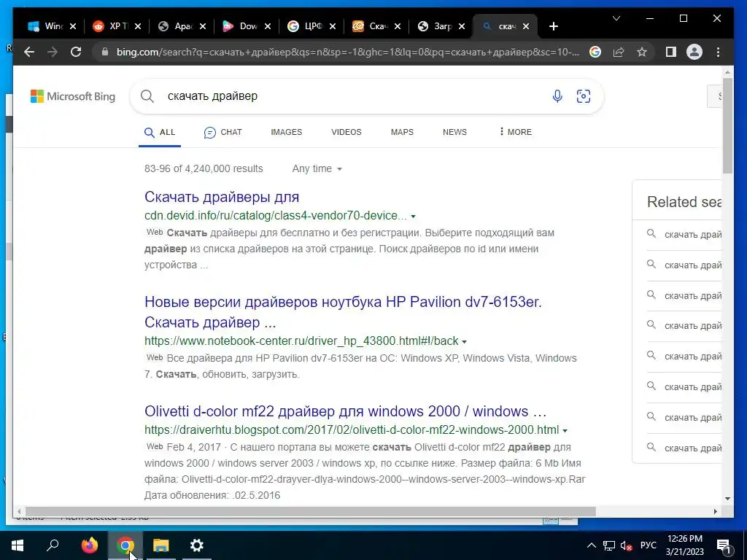Viewport: 747px width, 560px height.
Task: Open Olivetti d-color mf22 driver result
Action: 345,411
